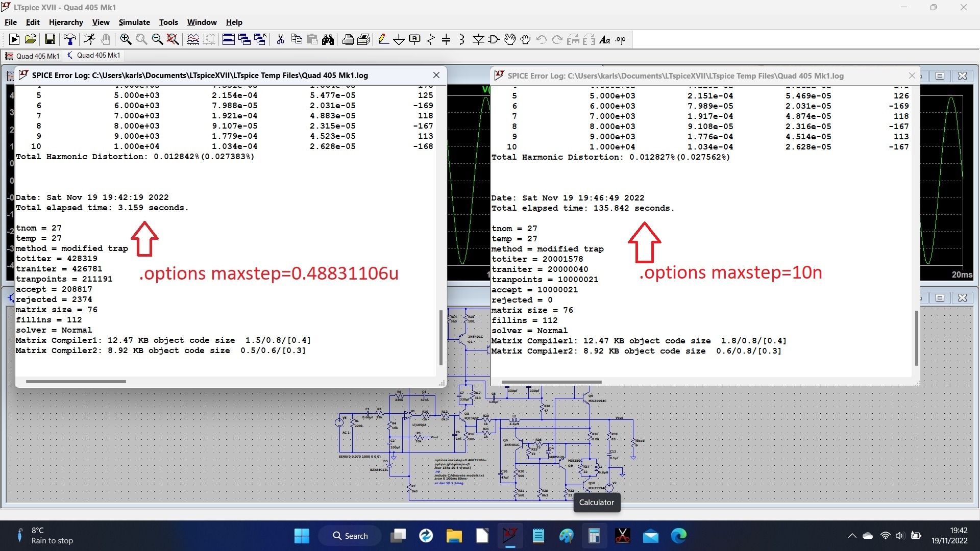Click the SPICE directive .op tool

pos(621,39)
